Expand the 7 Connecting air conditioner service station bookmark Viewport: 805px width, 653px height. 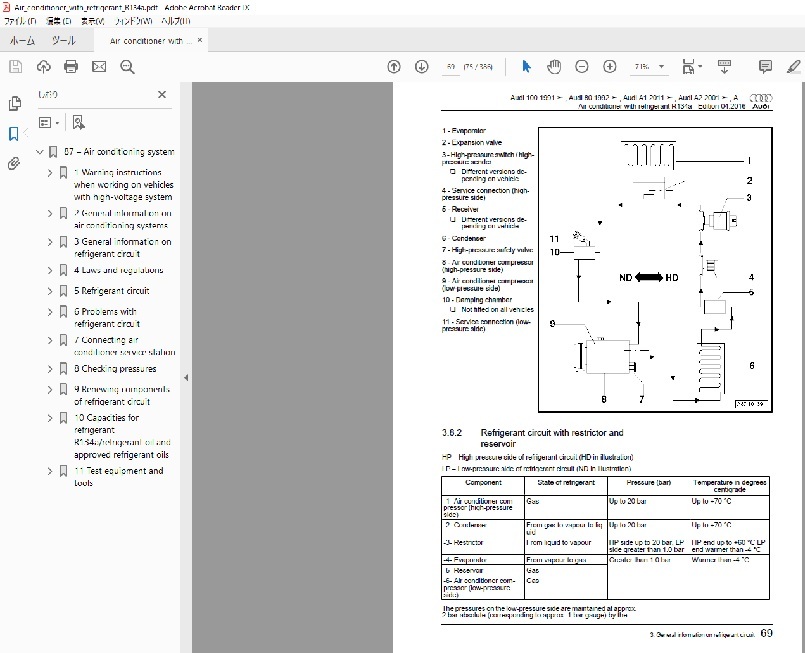point(50,340)
